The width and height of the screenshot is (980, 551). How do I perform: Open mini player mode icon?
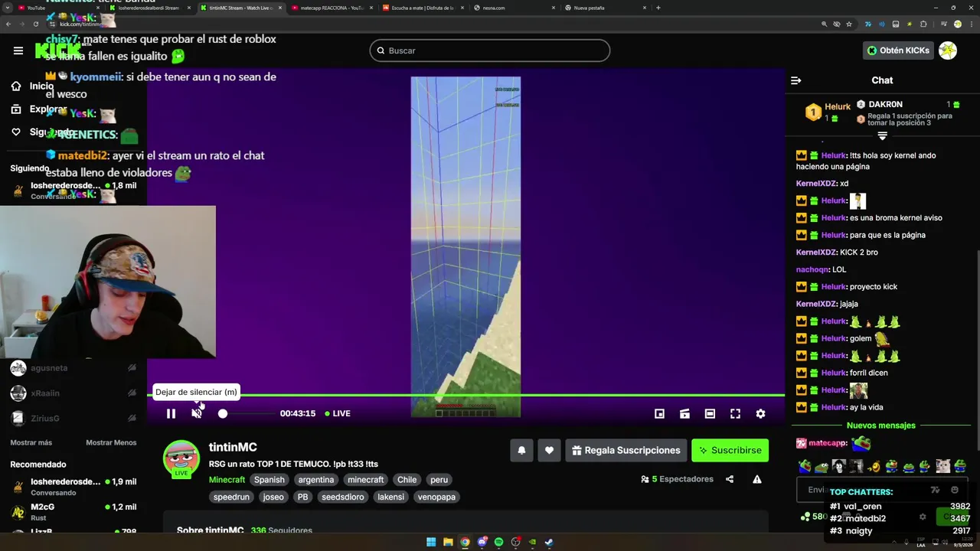pyautogui.click(x=659, y=413)
